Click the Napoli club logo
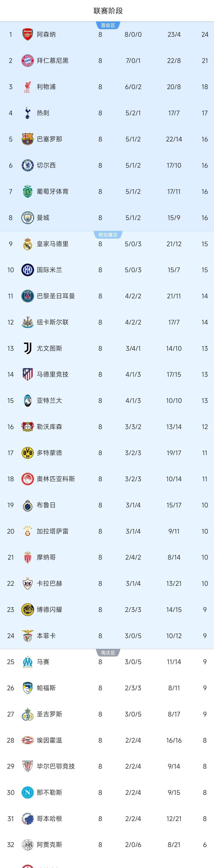214x868 pixels. (27, 792)
